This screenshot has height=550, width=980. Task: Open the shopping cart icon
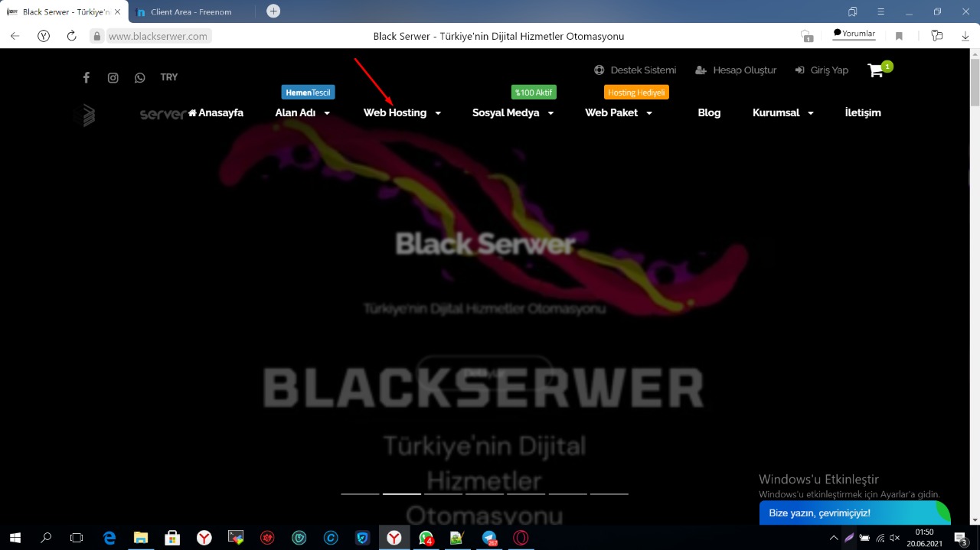point(875,70)
